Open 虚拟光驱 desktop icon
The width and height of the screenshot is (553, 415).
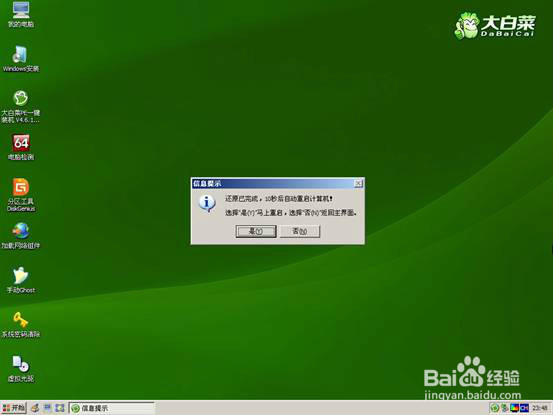click(21, 368)
